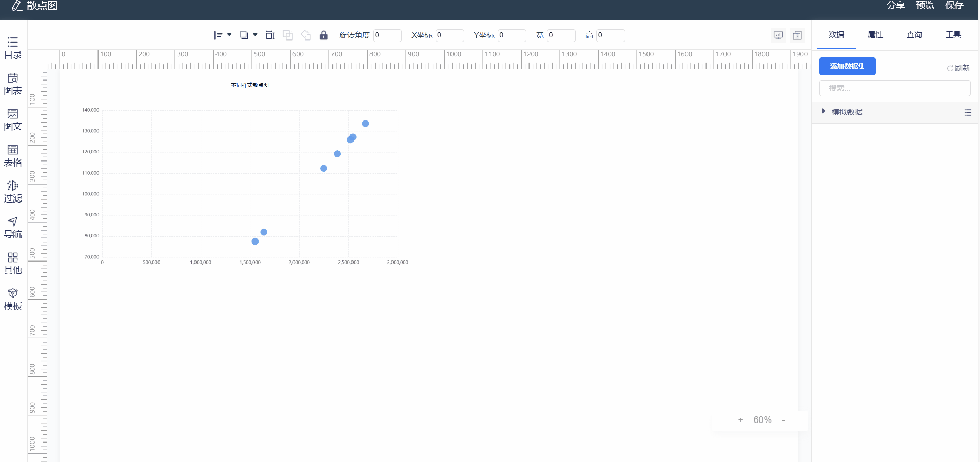The image size is (980, 462).
Task: Click the Y坐标 input field
Action: coord(512,35)
